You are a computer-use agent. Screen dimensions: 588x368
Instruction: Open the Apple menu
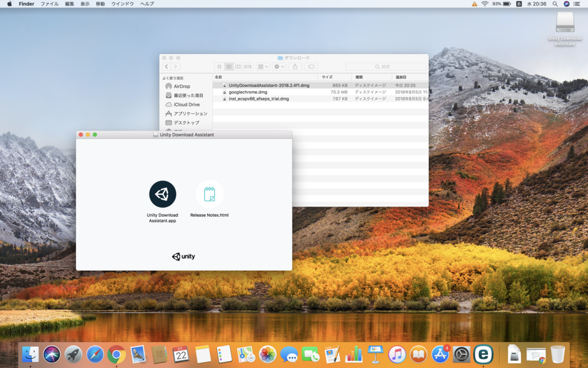pos(9,4)
